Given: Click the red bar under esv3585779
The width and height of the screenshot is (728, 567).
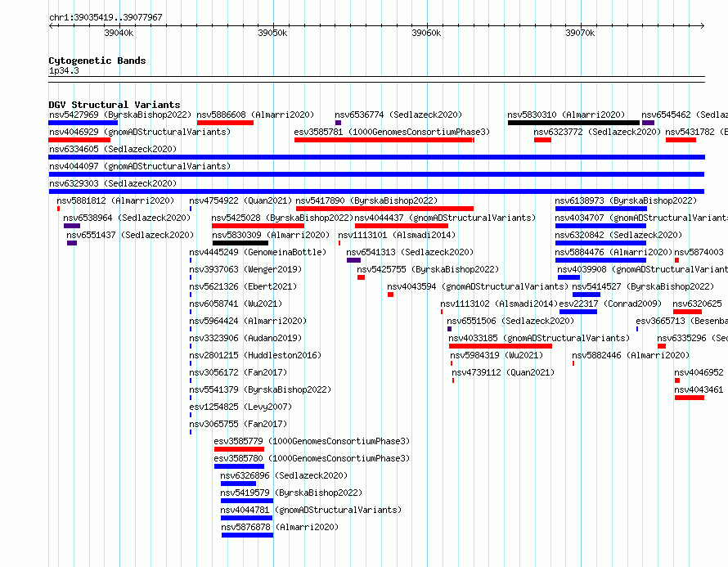Looking at the screenshot, I should click(x=239, y=449).
